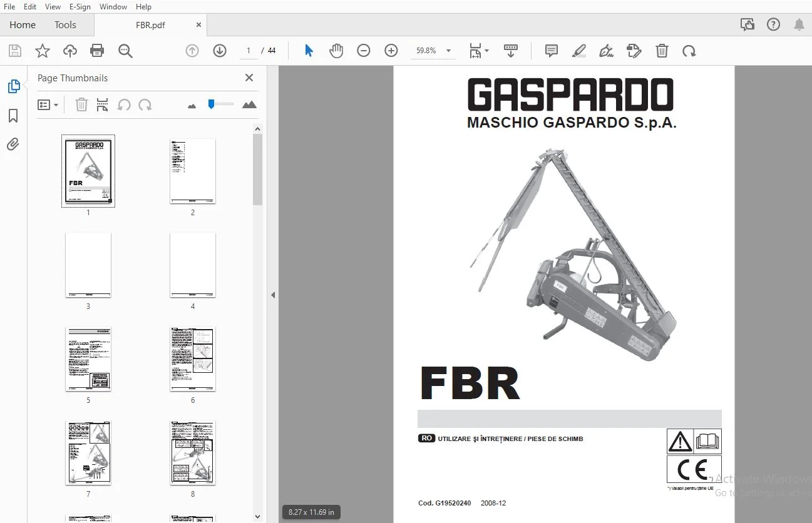Select the page 1 thumbnail
The width and height of the screenshot is (812, 523).
pos(88,171)
